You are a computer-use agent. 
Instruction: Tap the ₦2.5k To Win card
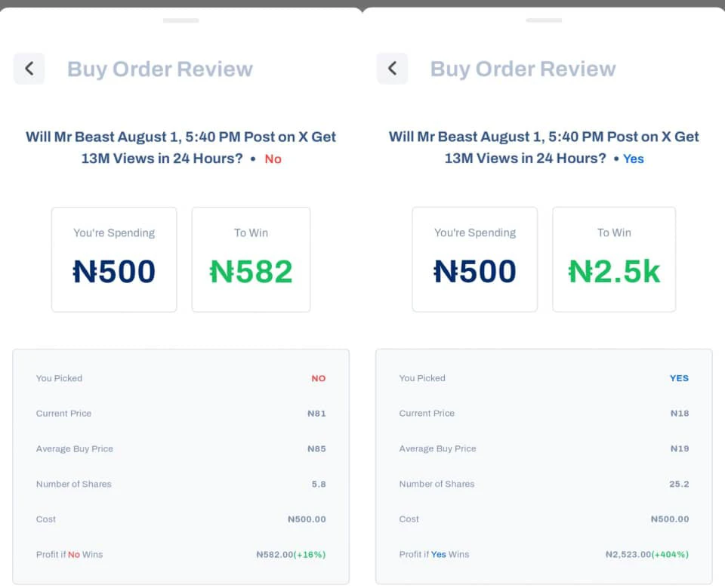click(x=614, y=260)
